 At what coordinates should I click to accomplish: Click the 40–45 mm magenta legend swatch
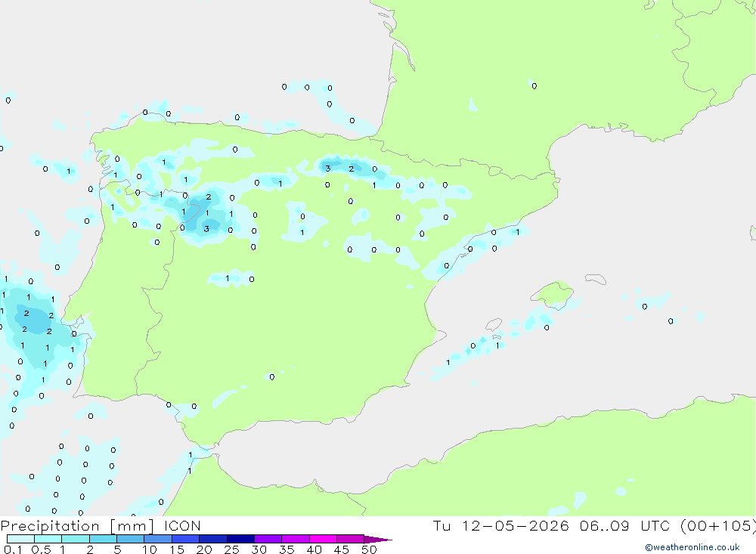pos(323,539)
